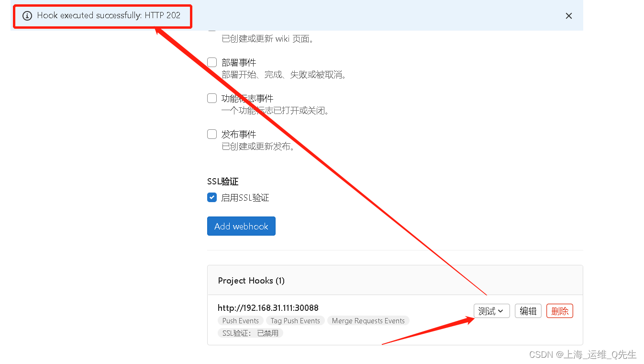Click the Add webhook button
This screenshot has width=644, height=364.
[x=241, y=226]
